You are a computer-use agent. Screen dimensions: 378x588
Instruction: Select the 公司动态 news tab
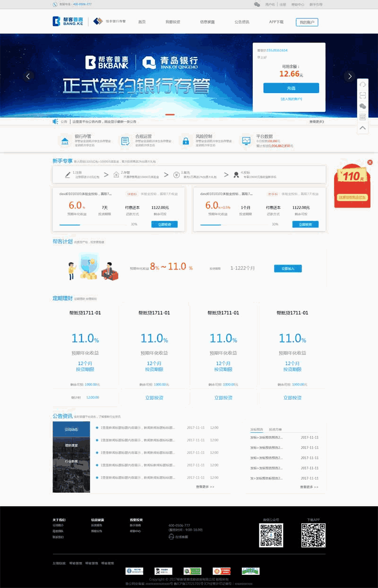coord(71,429)
